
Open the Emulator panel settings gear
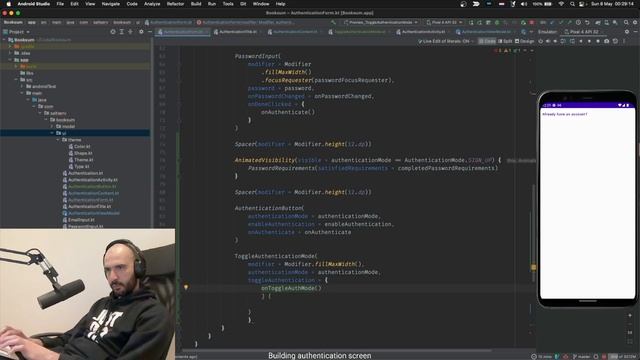[627, 31]
